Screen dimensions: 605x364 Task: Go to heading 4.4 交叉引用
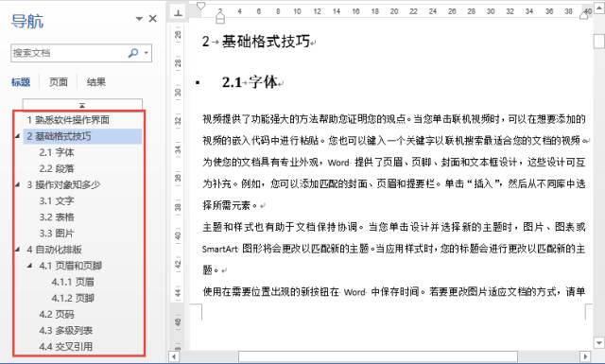[65, 346]
